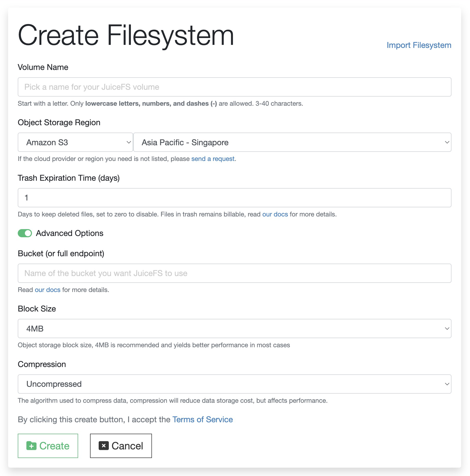This screenshot has height=476, width=470.
Task: Click the Import Filesystem link
Action: [x=419, y=45]
